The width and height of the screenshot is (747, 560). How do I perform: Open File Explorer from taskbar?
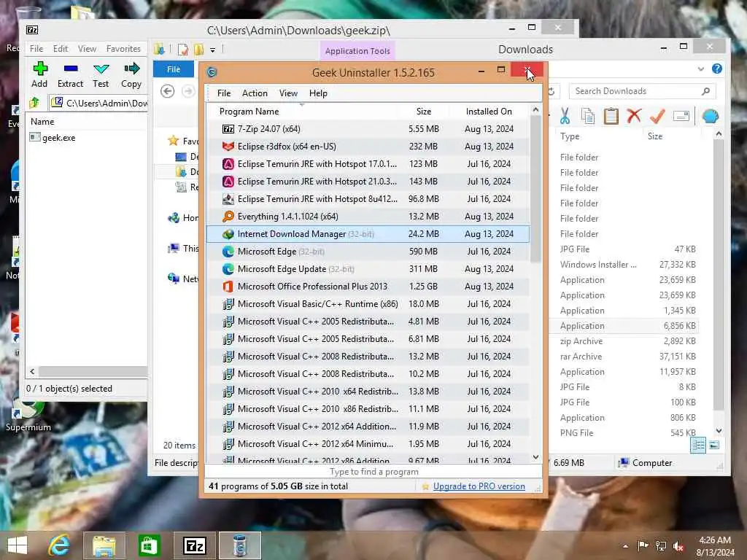[104, 545]
